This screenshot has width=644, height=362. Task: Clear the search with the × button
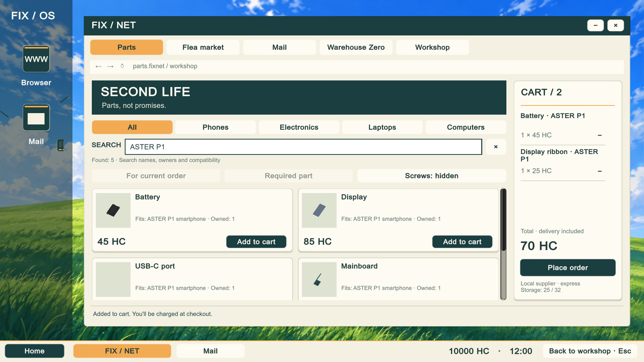click(x=496, y=147)
